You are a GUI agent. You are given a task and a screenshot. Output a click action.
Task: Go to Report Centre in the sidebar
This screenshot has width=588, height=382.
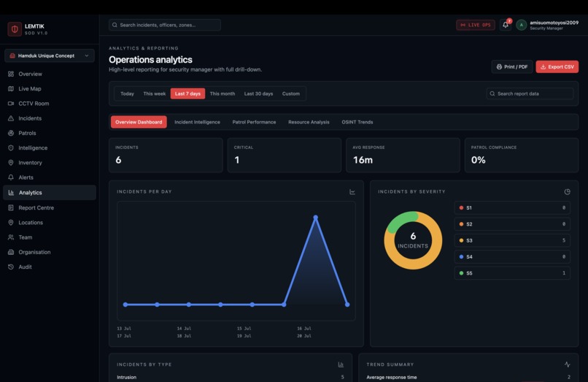[49, 207]
